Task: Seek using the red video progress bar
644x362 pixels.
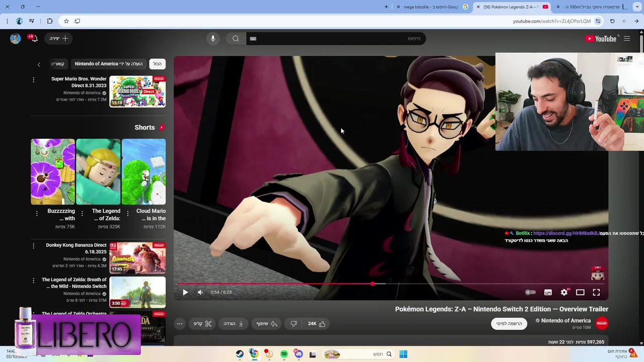Action: click(391, 284)
